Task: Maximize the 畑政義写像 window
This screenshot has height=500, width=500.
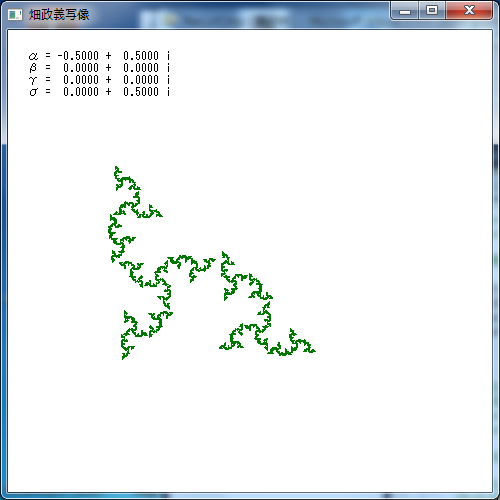Action: tap(432, 11)
